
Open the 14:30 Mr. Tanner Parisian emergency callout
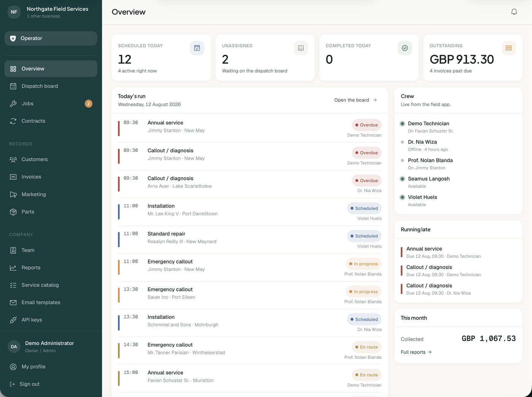pos(250,351)
